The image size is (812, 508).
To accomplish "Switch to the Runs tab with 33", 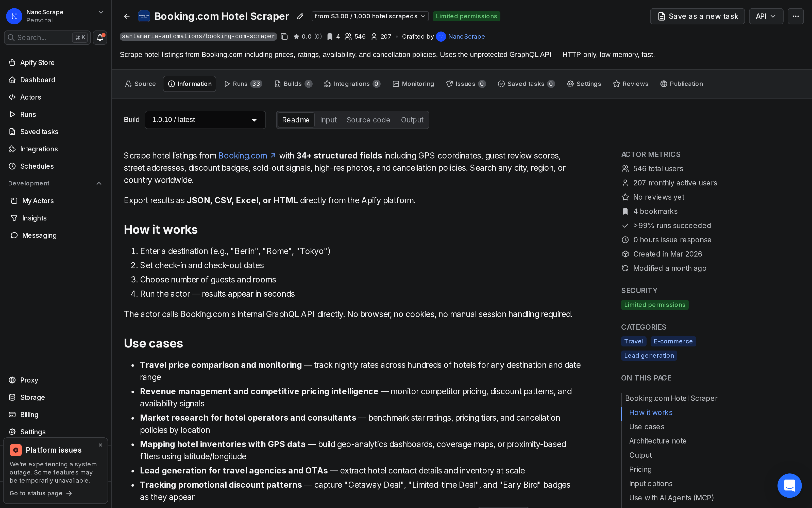I will [x=243, y=84].
